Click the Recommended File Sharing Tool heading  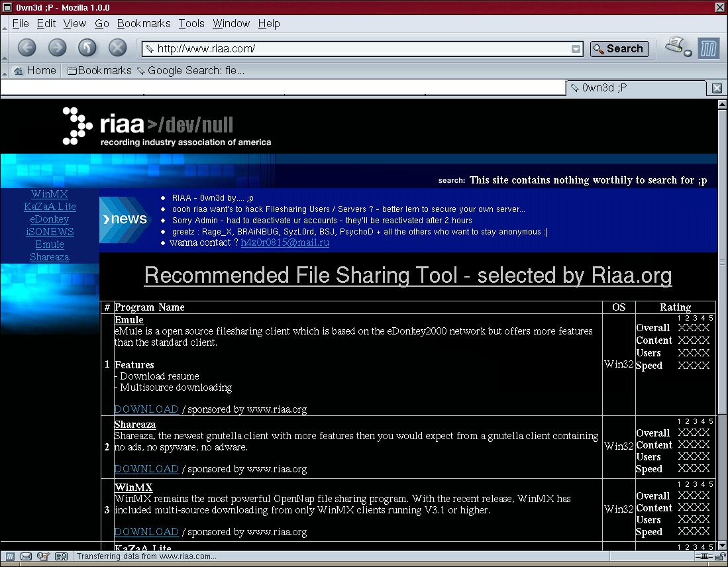coord(408,276)
